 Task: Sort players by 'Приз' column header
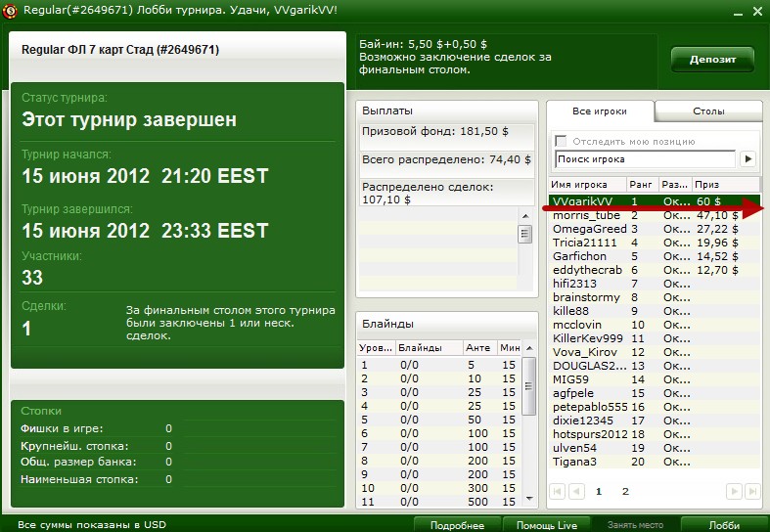[x=725, y=185]
